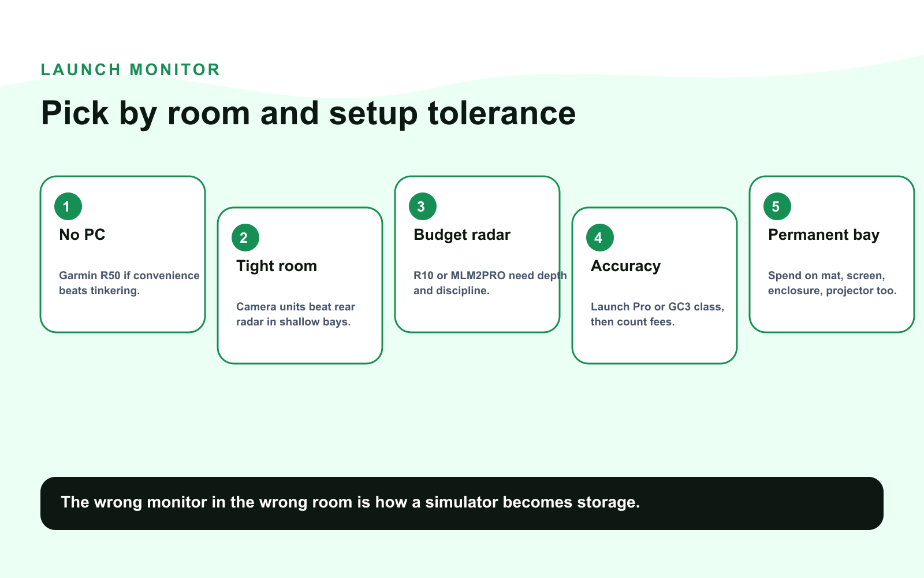Select the 'Budget radar' card heading
924x578 pixels.
coord(462,235)
